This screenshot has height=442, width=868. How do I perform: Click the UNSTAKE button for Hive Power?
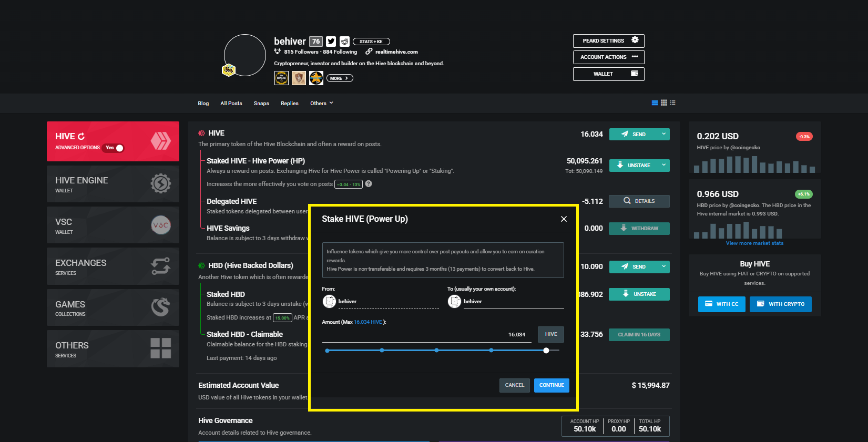click(634, 165)
